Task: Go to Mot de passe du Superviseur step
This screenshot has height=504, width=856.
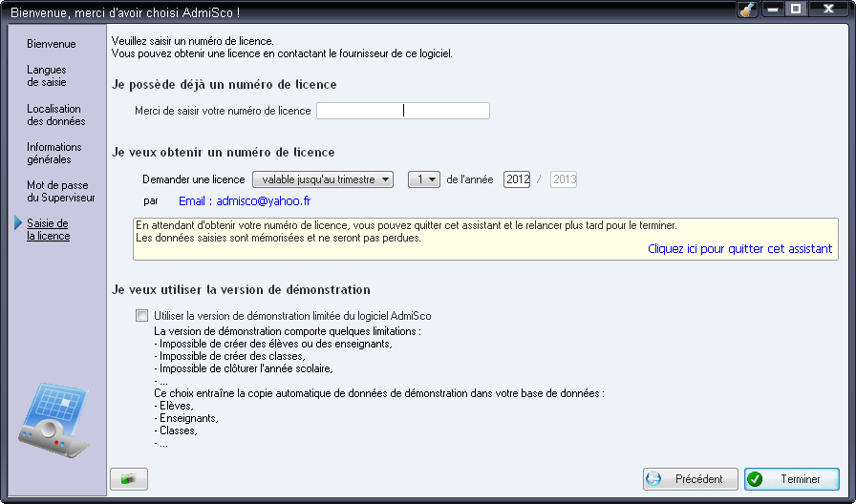Action: coord(61,191)
